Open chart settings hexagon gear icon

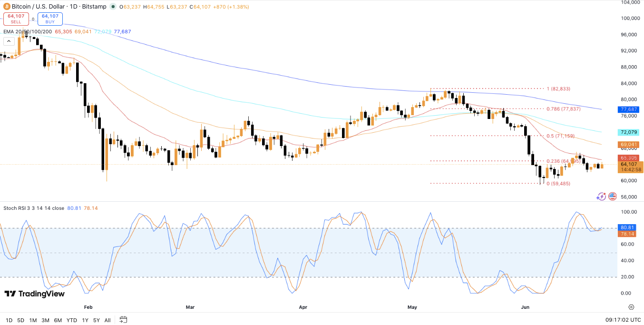tap(631, 307)
